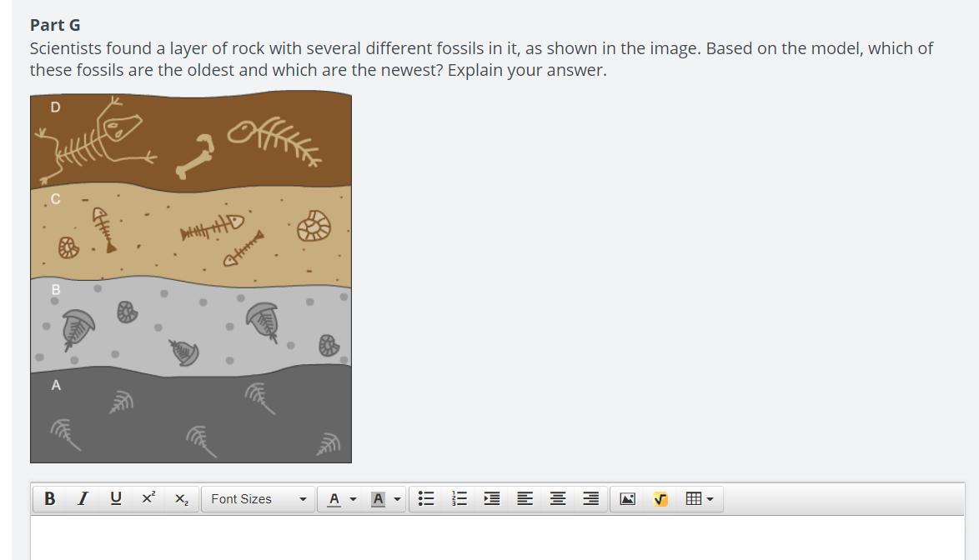Apply the text background highlight color
This screenshot has height=560, width=979.
pyautogui.click(x=378, y=499)
